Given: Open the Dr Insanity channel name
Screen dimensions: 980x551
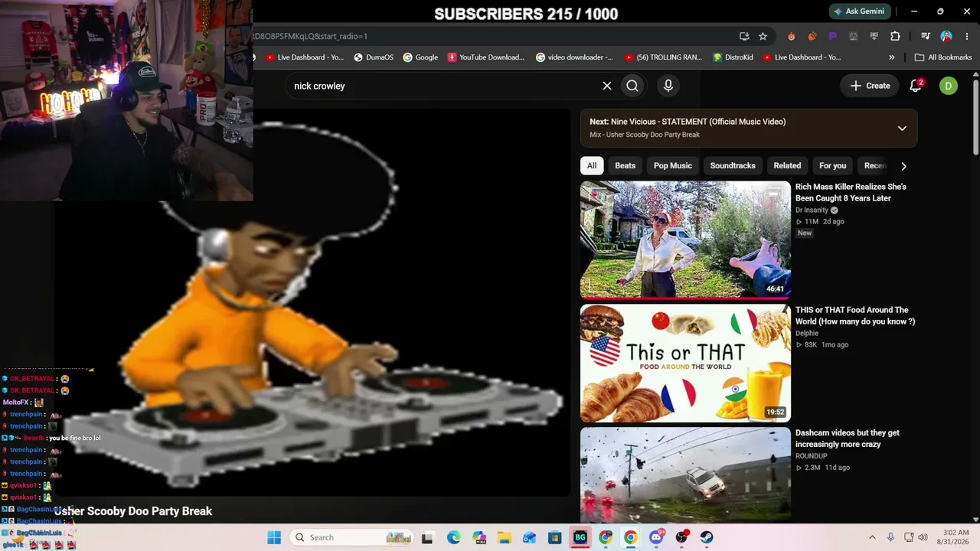Looking at the screenshot, I should click(812, 210).
